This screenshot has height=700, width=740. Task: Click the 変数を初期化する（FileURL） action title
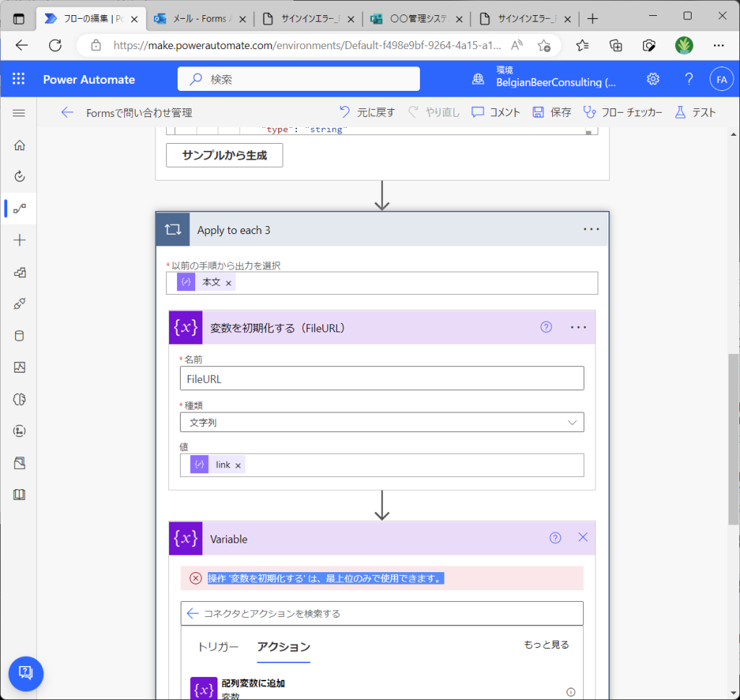(277, 328)
